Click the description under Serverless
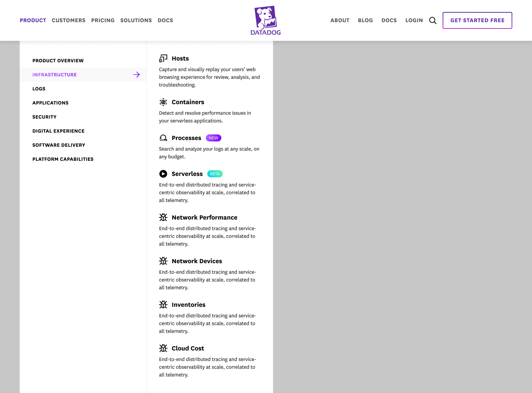This screenshot has height=393, width=532. click(x=208, y=192)
